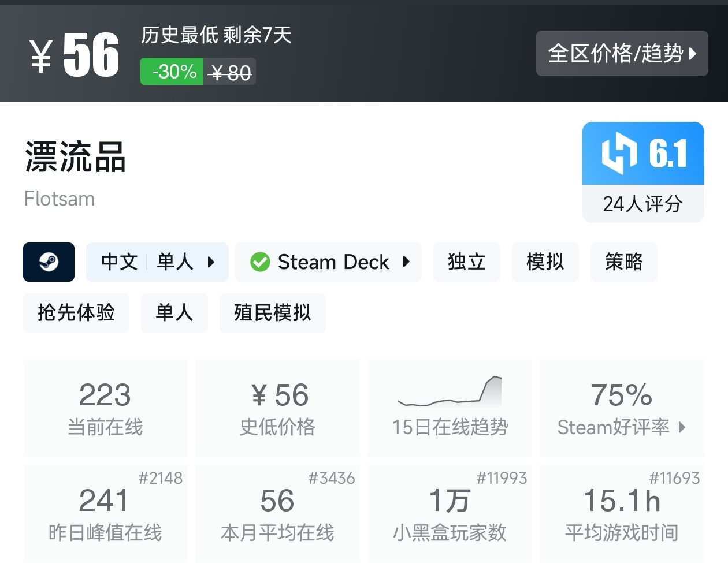The image size is (728, 571).
Task: Click the 历史最低 剩余7天 label
Action: 216,35
